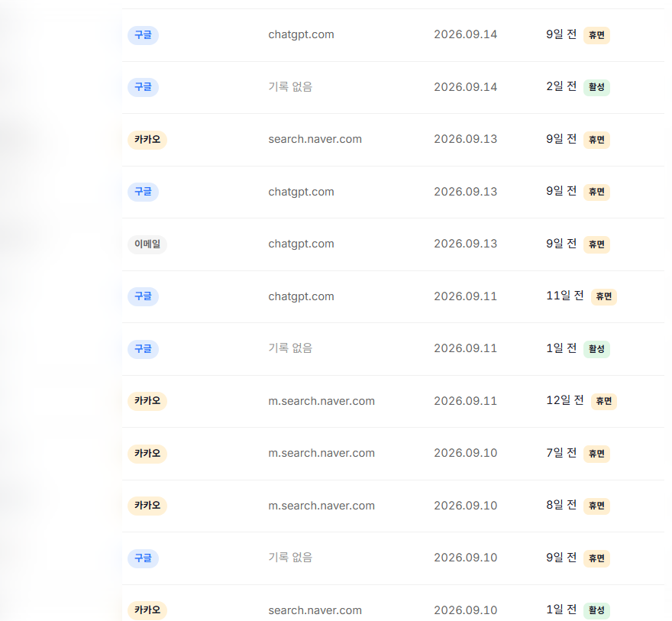Click m.search.naver.com in the '12일 전' row
The image size is (672, 621).
[x=321, y=401]
